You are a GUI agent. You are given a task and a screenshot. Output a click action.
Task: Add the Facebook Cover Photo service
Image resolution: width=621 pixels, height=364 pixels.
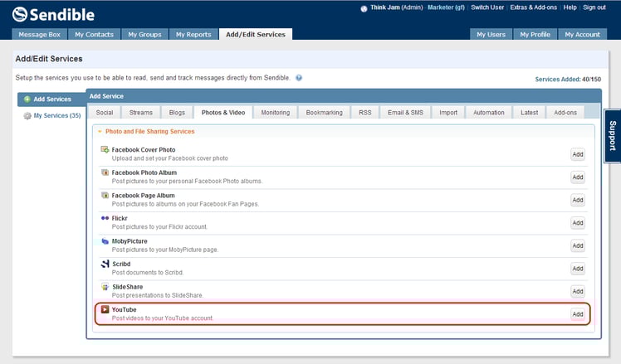coord(578,154)
